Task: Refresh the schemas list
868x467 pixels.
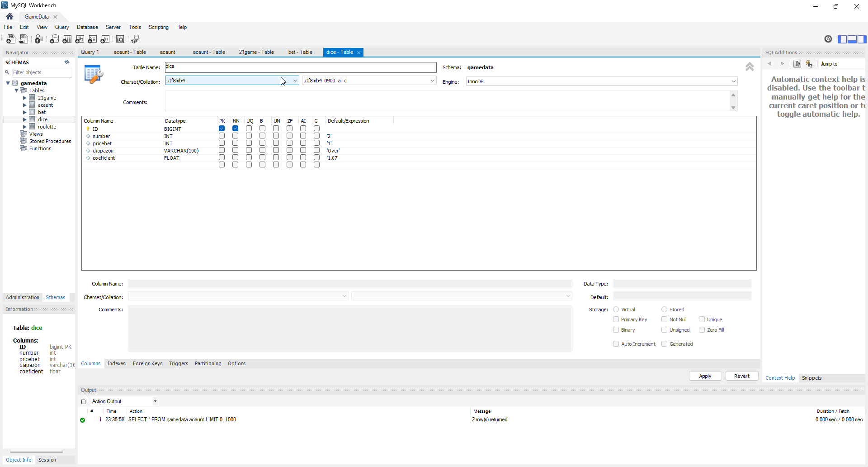Action: pyautogui.click(x=67, y=62)
